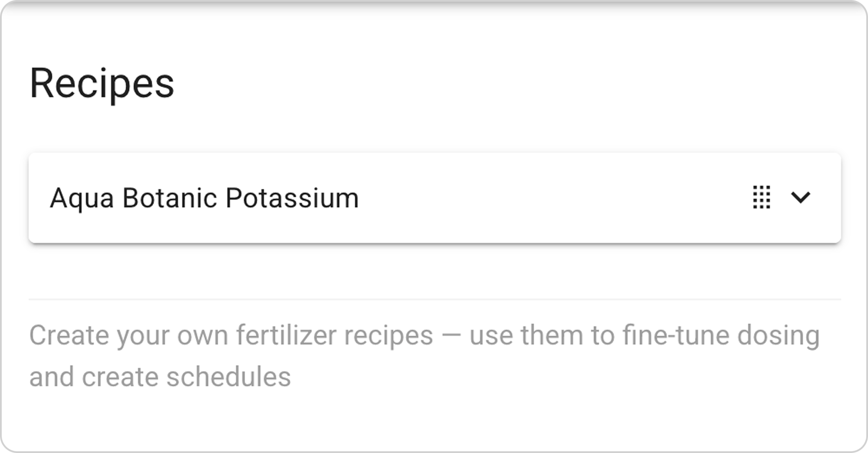Click the word Aqua in recipe card
868x453 pixels.
(x=82, y=198)
